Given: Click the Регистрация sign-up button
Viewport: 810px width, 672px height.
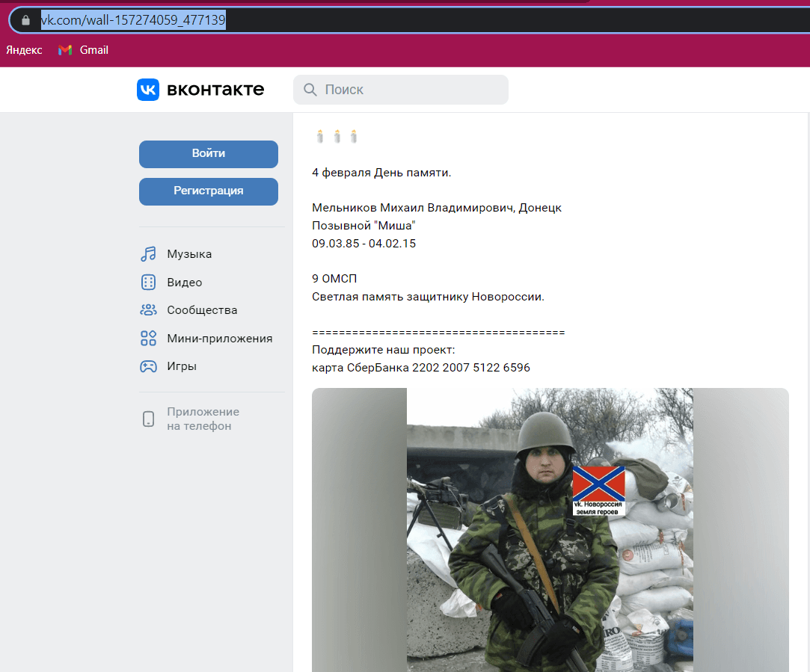Looking at the screenshot, I should pos(209,191).
